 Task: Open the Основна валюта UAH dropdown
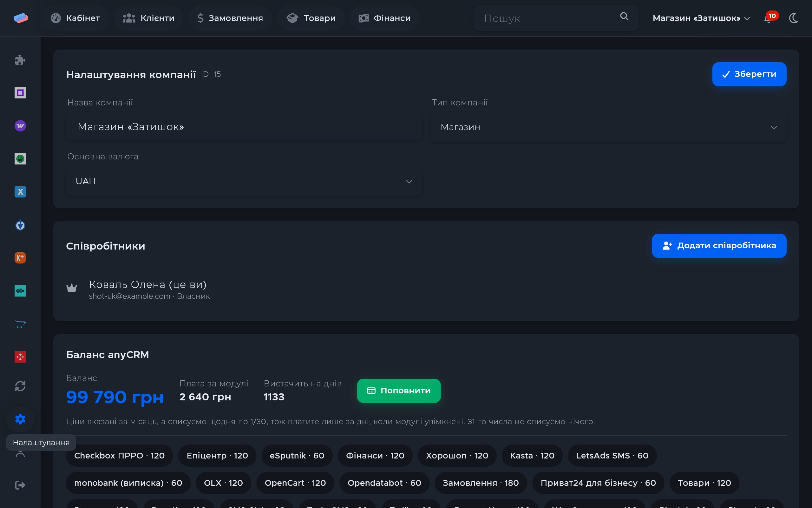click(x=244, y=181)
